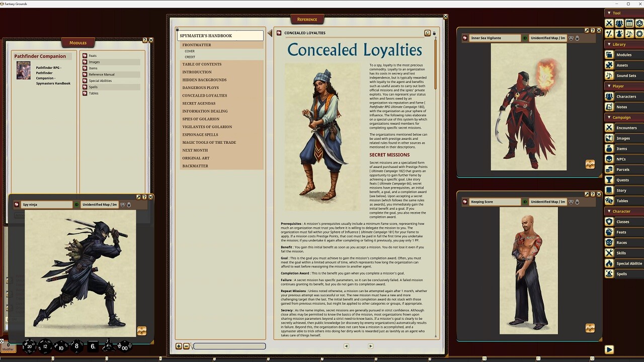Roll the d100 percentile dice
Screen dimensions: 644x362
click(x=124, y=346)
